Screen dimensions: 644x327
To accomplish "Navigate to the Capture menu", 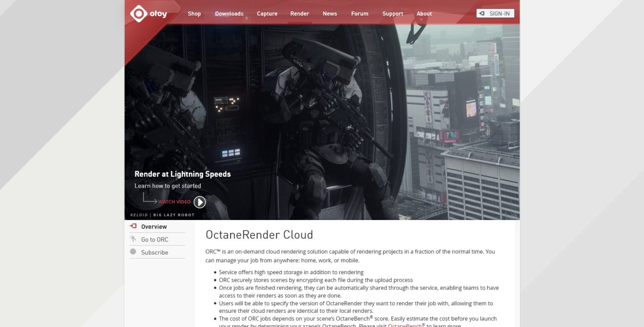I will (x=267, y=13).
